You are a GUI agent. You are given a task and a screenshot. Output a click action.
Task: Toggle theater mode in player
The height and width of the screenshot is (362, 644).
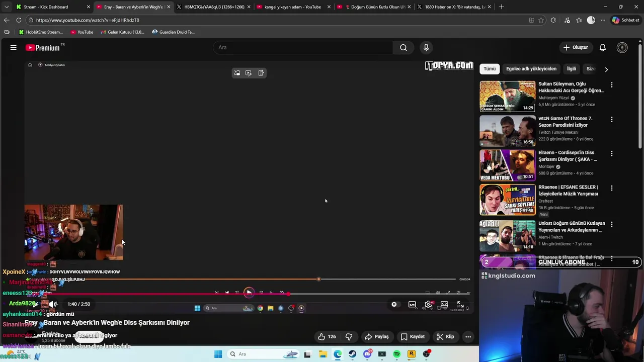(444, 304)
